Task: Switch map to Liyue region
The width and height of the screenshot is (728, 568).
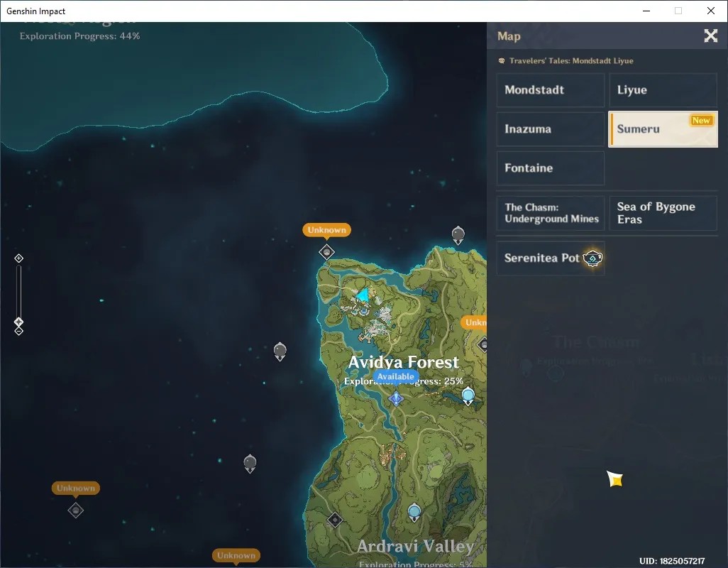Action: pos(663,90)
